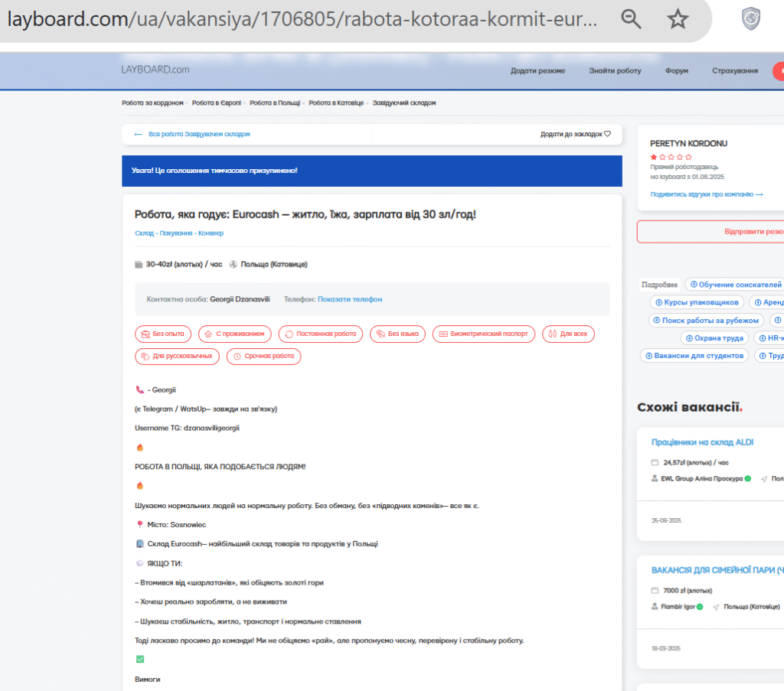The height and width of the screenshot is (691, 784).
Task: Open Знайти роботу in top navigation
Action: [615, 70]
